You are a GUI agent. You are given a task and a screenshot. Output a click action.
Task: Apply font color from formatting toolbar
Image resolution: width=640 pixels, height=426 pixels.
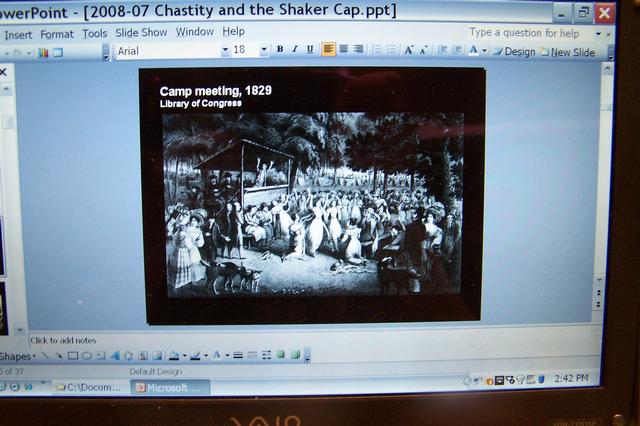473,50
